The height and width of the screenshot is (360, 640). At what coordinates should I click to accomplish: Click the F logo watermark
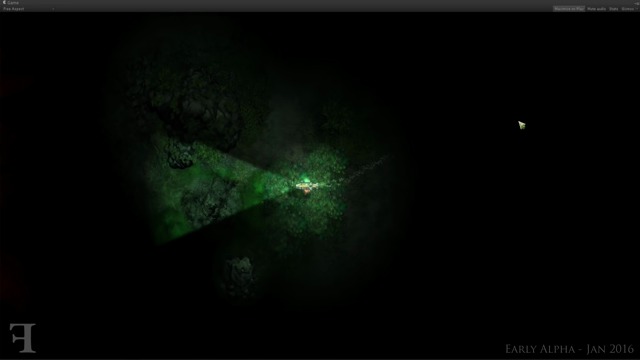(23, 338)
